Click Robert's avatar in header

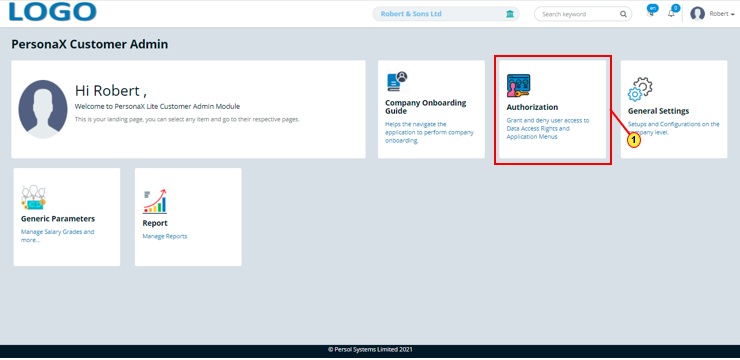(x=698, y=14)
